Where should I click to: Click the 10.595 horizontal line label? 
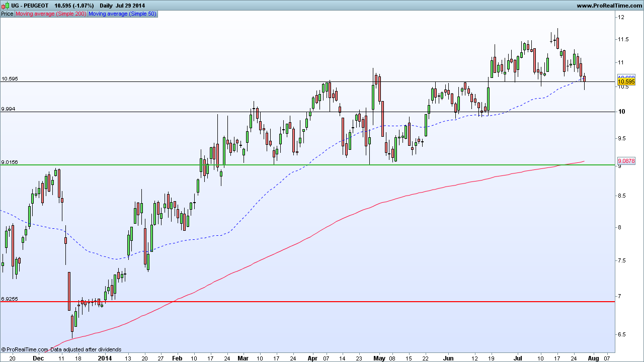click(x=10, y=78)
